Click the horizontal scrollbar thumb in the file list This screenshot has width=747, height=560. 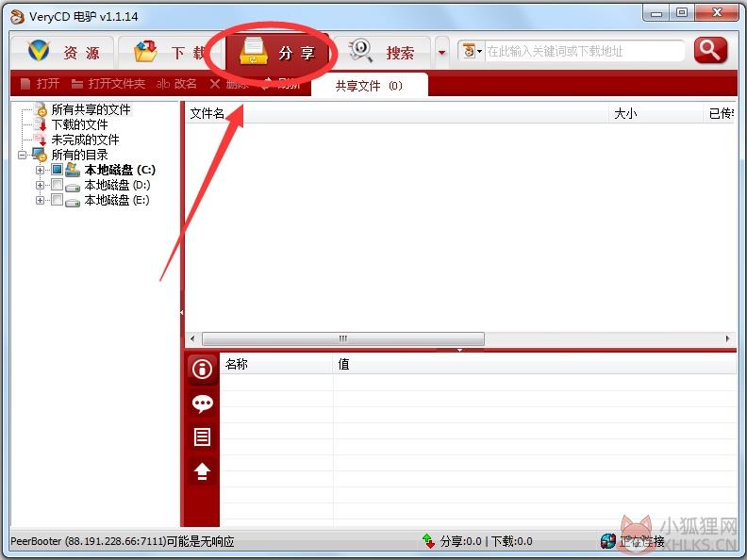343,338
